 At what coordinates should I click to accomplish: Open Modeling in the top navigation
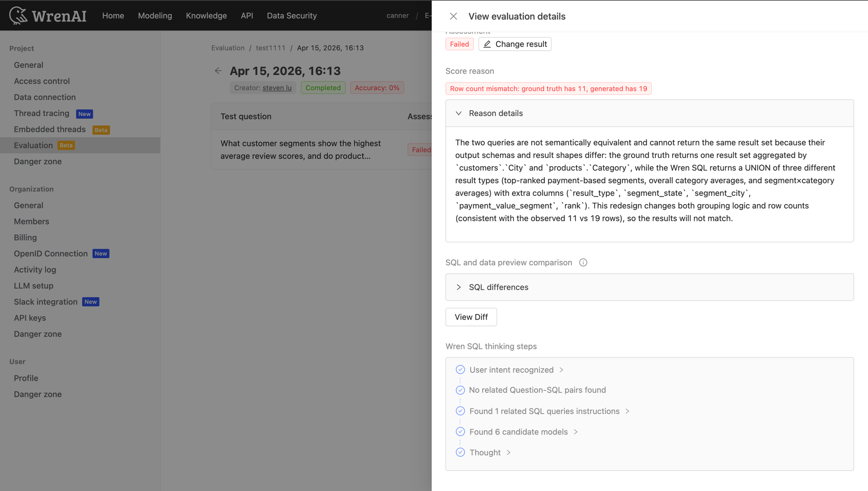155,16
